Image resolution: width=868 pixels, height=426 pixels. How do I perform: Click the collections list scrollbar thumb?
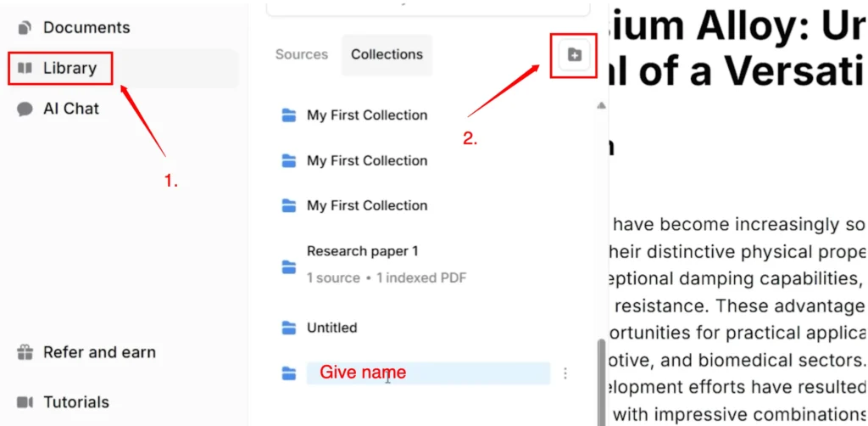(x=602, y=382)
